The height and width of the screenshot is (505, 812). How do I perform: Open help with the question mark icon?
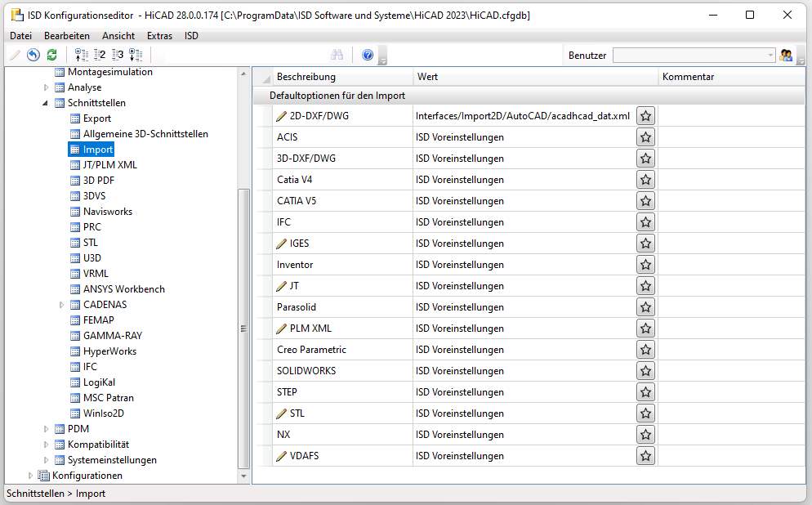point(368,55)
